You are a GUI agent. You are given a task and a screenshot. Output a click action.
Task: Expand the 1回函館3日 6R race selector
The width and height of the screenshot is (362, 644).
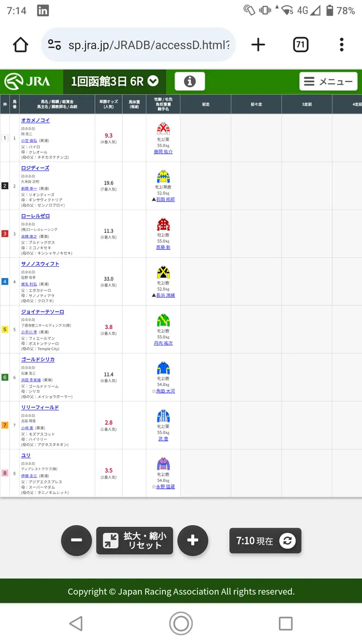click(x=114, y=82)
